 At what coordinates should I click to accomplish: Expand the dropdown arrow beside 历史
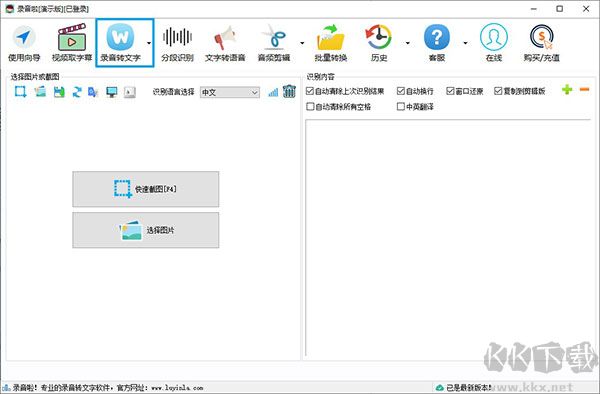(x=408, y=43)
